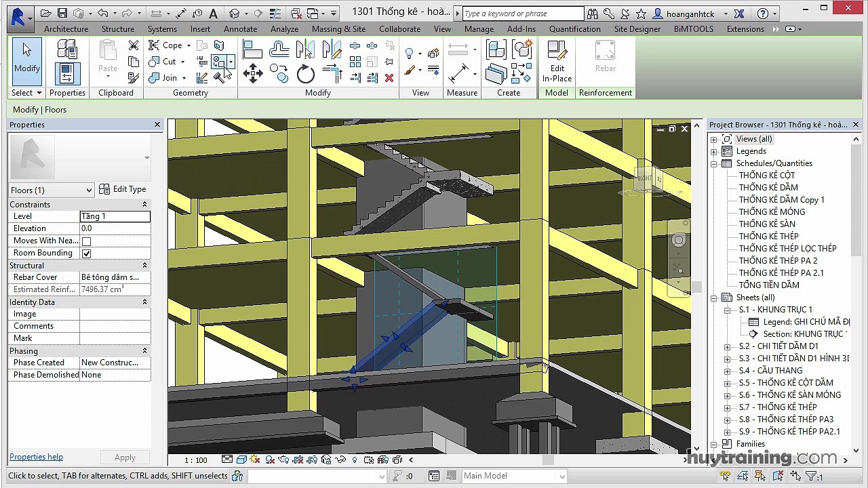Viewport: 868px width, 488px height.
Task: Click the Create Assembly icon
Action: 496,49
